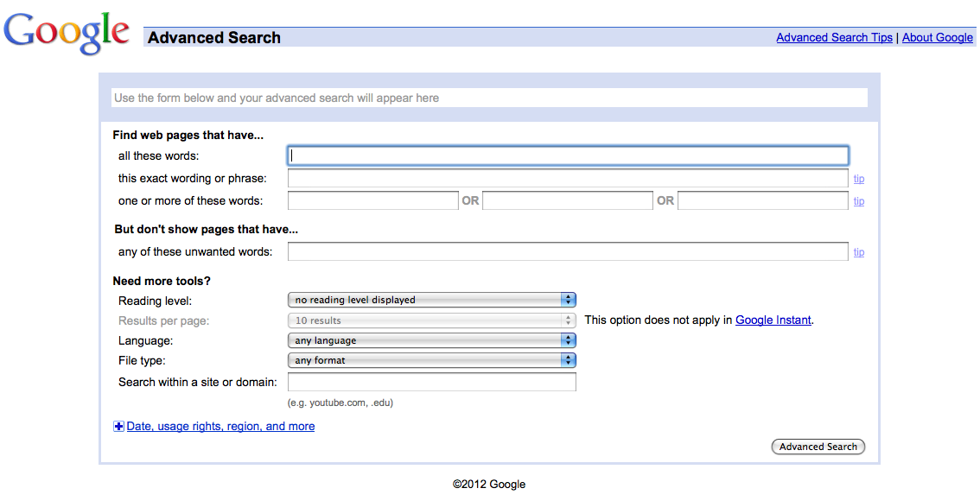Open the Reading level dropdown
Screen dimensions: 980x501
pos(432,300)
